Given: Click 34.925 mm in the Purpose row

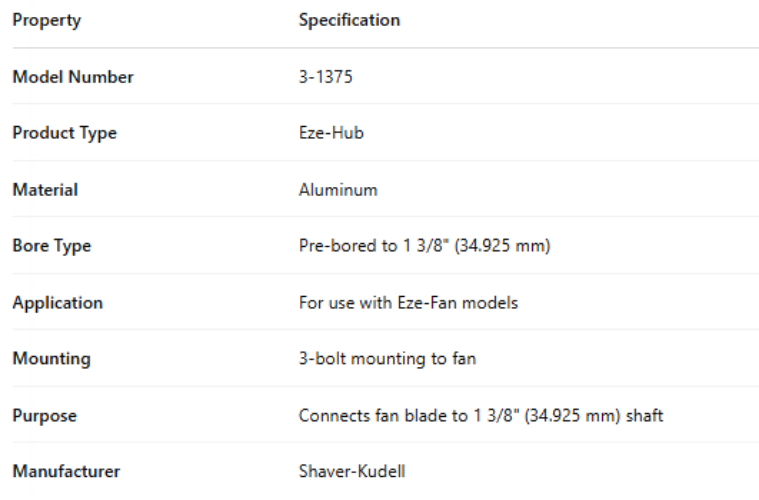Looking at the screenshot, I should pos(568,415).
